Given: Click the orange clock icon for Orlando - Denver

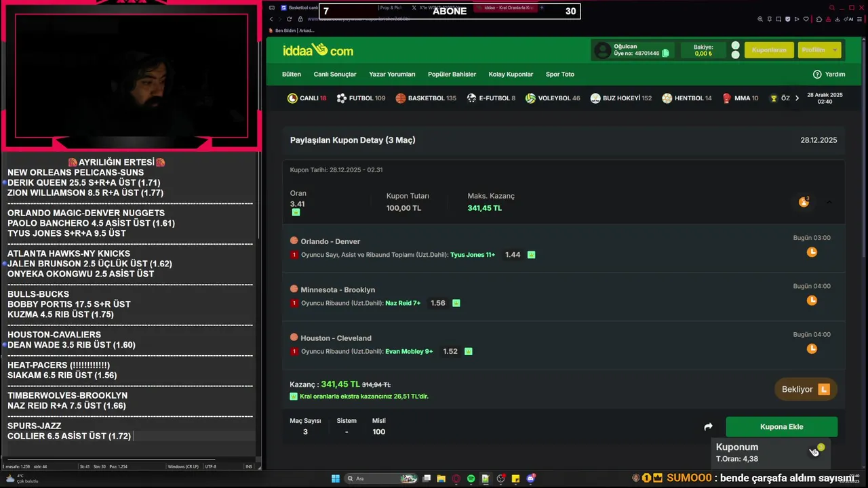Looking at the screenshot, I should click(x=812, y=252).
